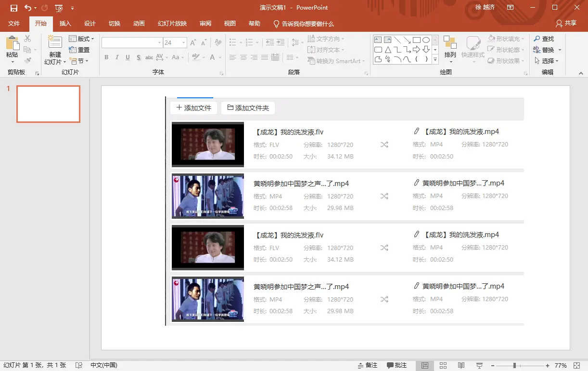Click the Share (共享) button
This screenshot has height=371, width=588.
click(x=565, y=23)
